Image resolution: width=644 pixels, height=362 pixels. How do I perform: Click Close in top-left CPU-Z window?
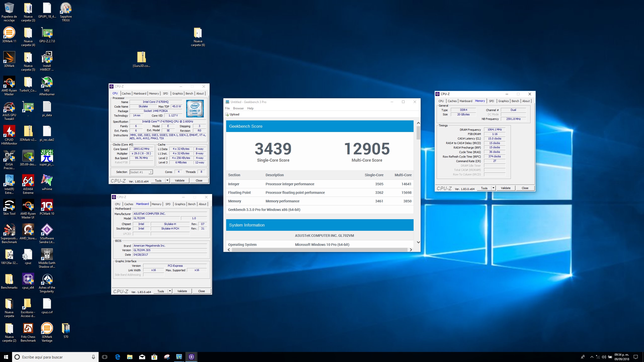coord(199,180)
